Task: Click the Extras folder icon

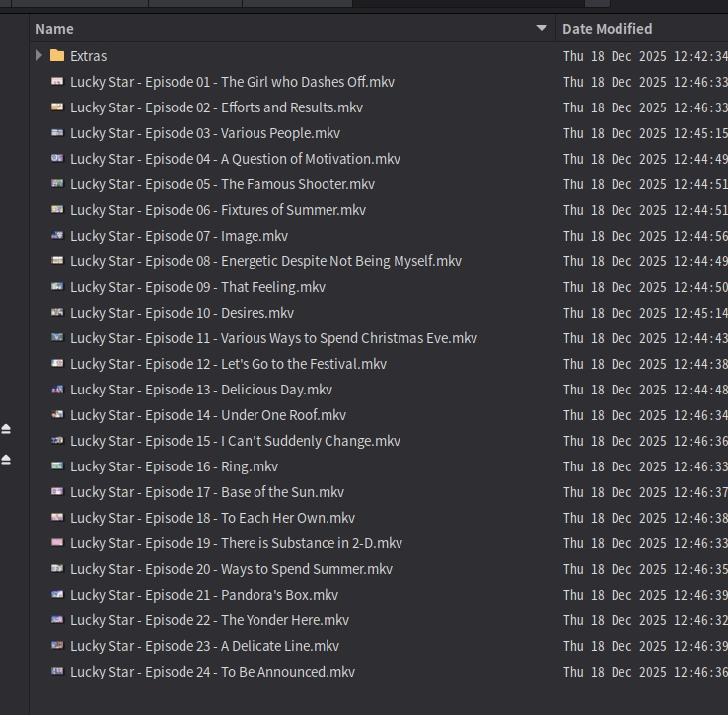Action: pos(57,56)
